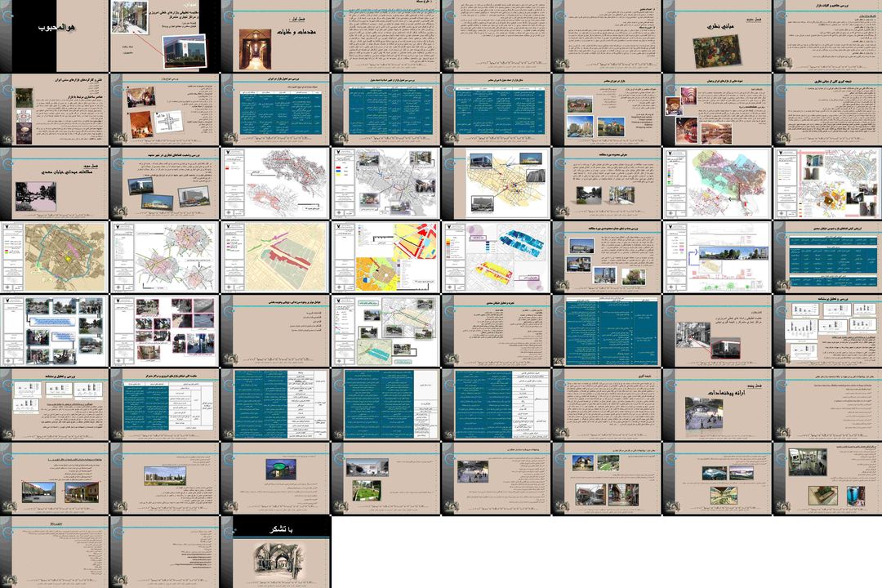Select close-up map slide with red building blocks
This screenshot has height=588, width=882.
tap(275, 257)
